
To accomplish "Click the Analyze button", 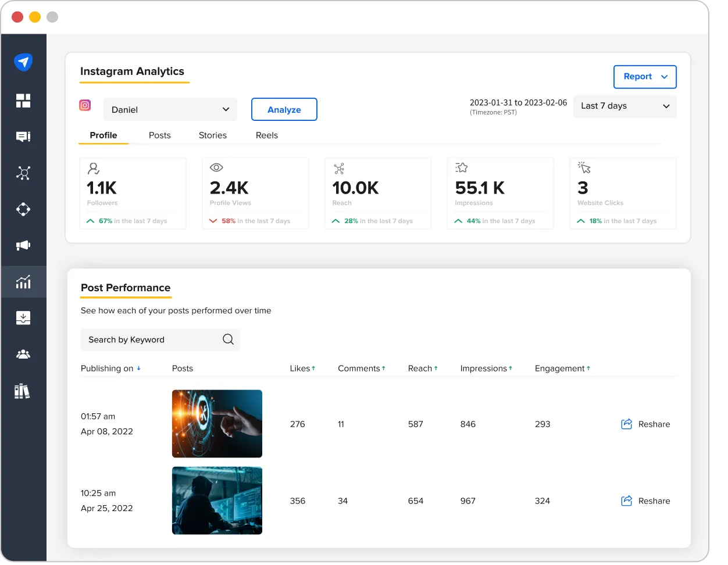I will (284, 109).
